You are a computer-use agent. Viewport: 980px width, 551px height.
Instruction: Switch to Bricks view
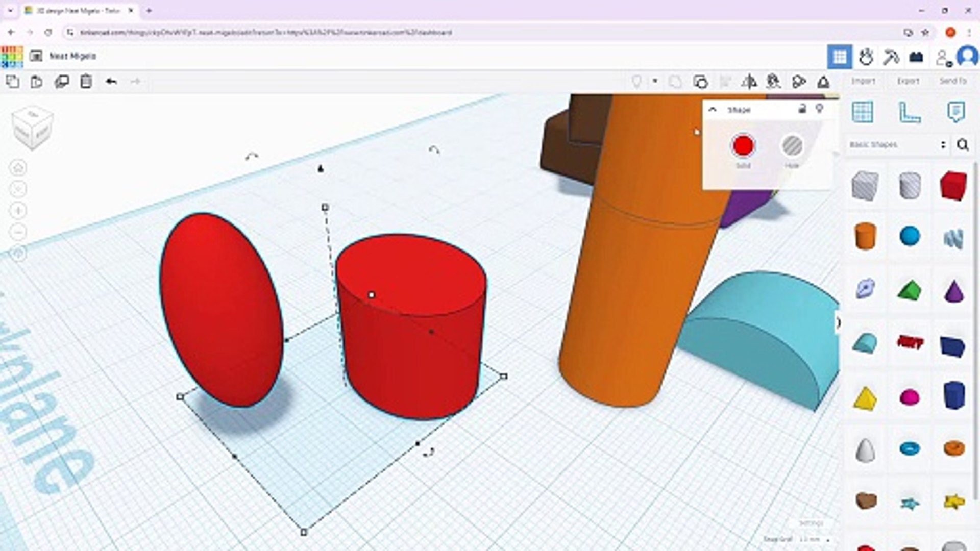click(916, 57)
